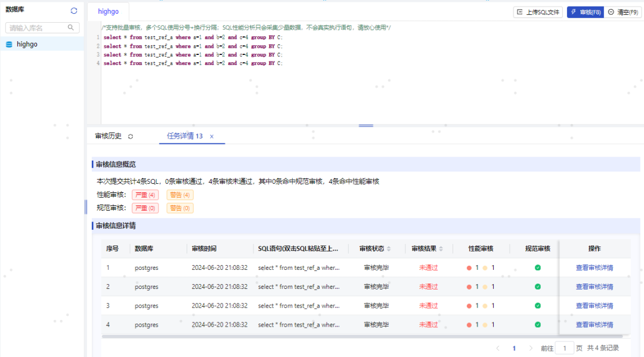The height and width of the screenshot is (357, 644).
Task: Click the 未通过 result in row 2
Action: click(428, 287)
